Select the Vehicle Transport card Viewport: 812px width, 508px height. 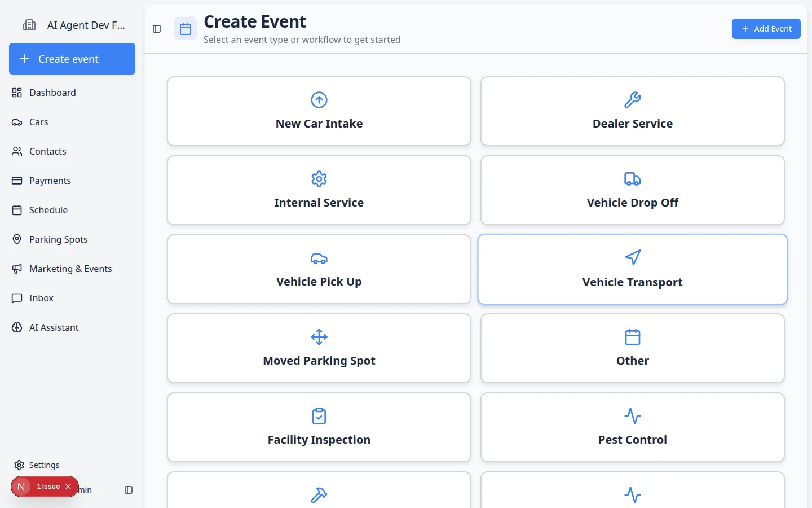(633, 269)
